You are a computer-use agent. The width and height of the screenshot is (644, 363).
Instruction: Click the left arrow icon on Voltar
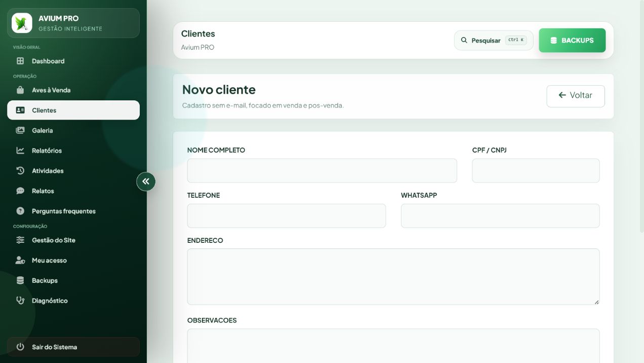click(562, 95)
